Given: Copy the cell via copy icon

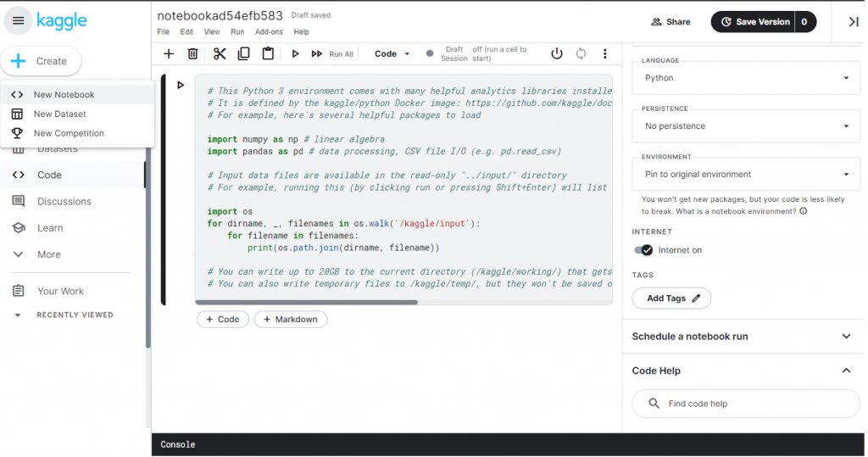Looking at the screenshot, I should click(x=243, y=53).
